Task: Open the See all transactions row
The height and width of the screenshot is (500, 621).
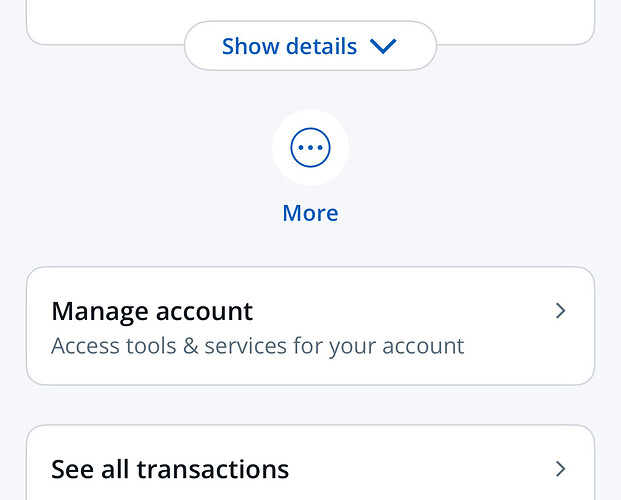Action: [x=310, y=468]
